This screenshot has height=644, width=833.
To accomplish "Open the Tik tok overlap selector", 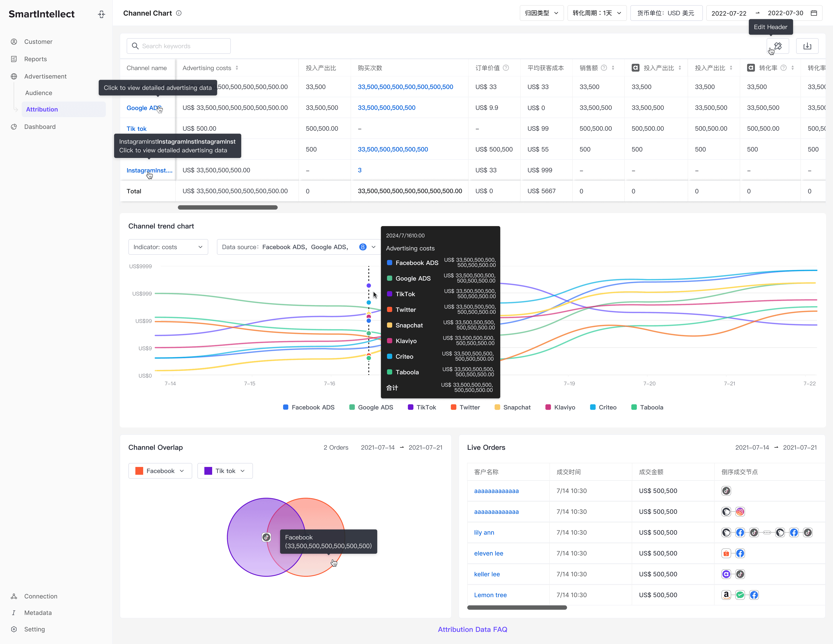I will [x=225, y=471].
